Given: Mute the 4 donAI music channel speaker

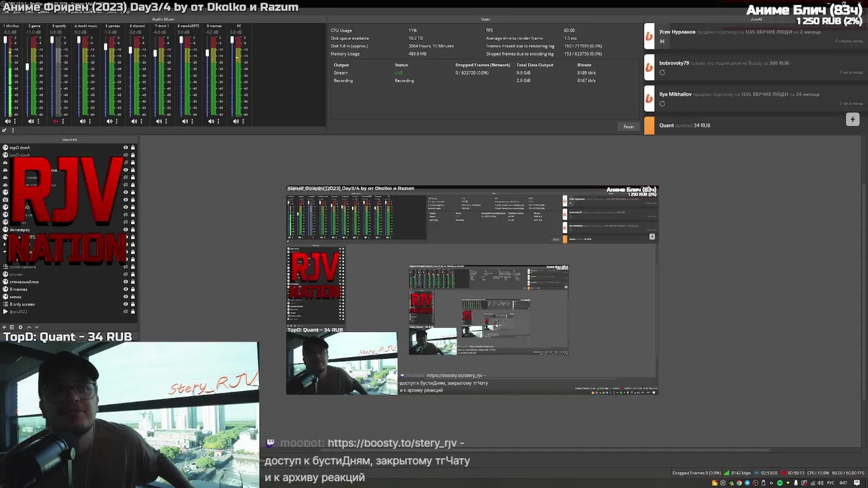Looking at the screenshot, I should coord(83,121).
